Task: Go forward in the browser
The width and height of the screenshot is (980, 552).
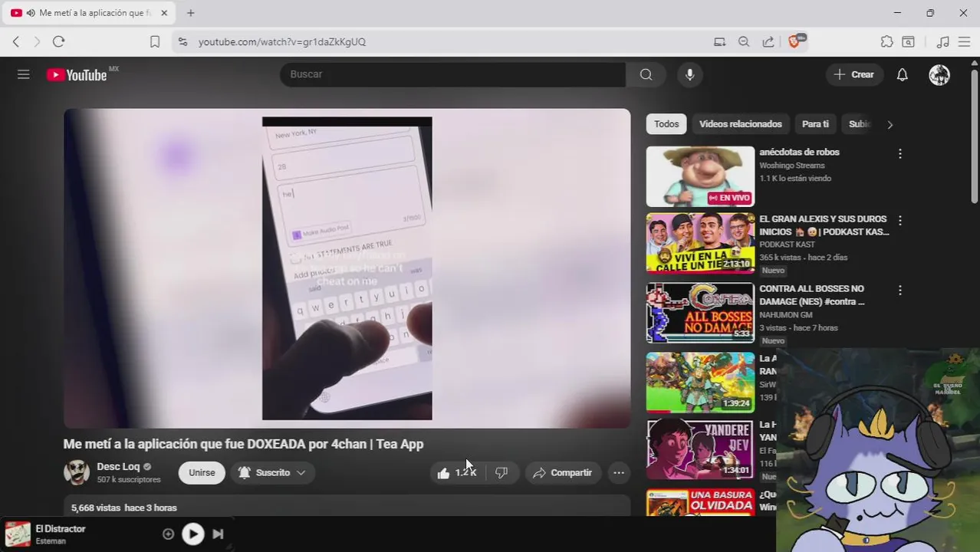Action: coord(37,41)
